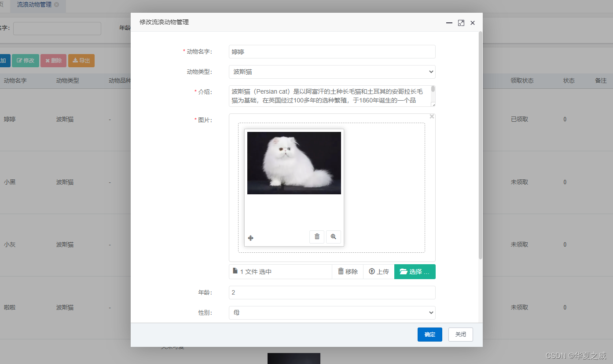Screen dimensions: 613x364
Task: Click the 上传 upload arrow button
Action: point(378,271)
